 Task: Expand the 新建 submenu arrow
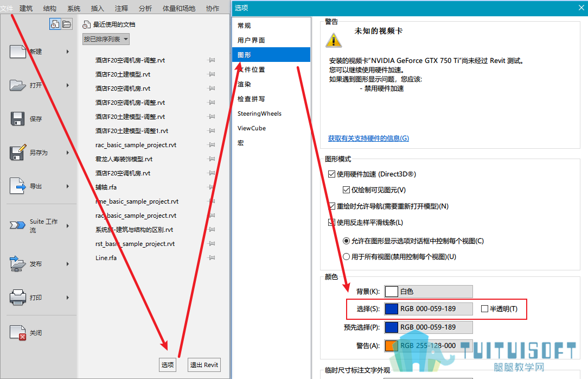click(68, 52)
